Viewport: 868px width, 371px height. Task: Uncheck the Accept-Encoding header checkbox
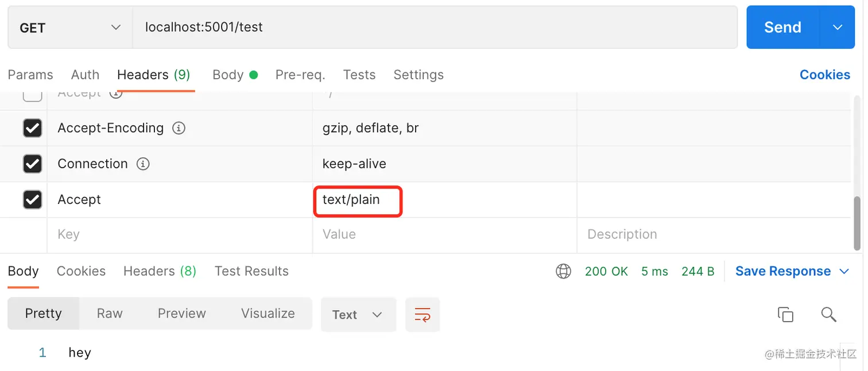(x=32, y=128)
